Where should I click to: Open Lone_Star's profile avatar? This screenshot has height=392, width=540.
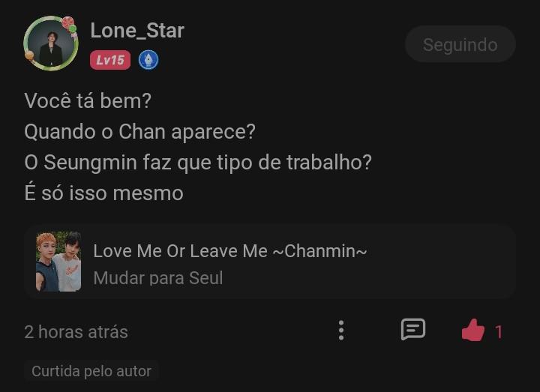tap(50, 45)
